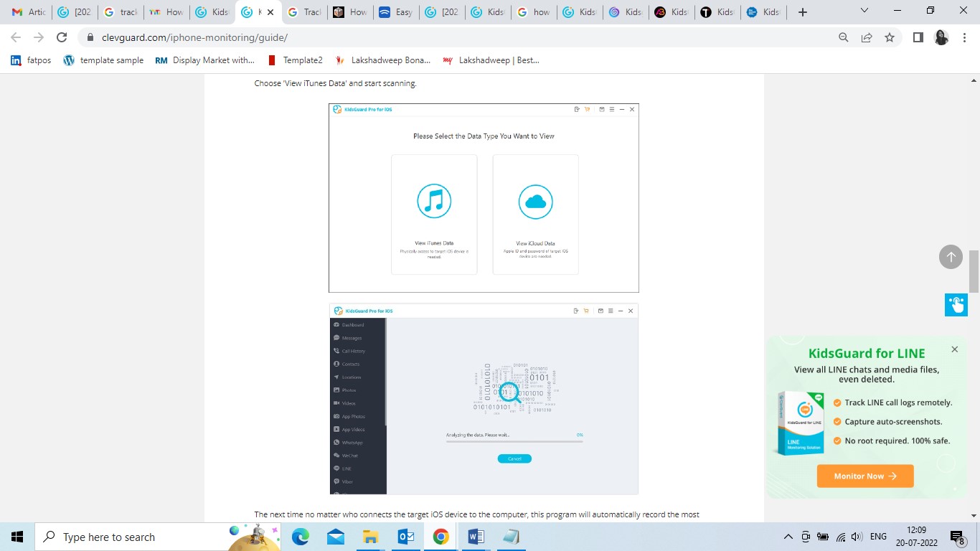Switch to the Kids tab with black T favicon
Screen dimensions: 980x551
(x=717, y=12)
